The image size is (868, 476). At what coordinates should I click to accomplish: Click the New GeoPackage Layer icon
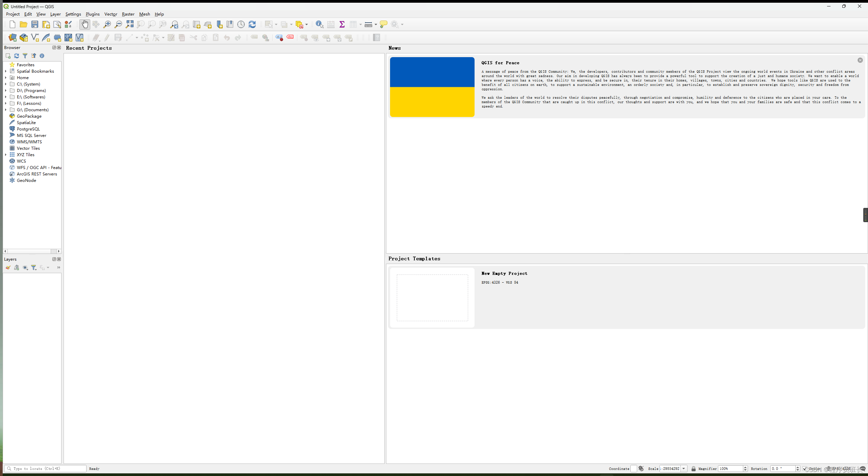24,38
